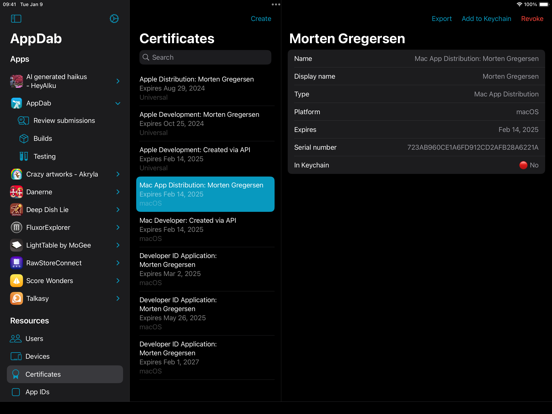Click the AppDab app icon
552x414 pixels.
coord(17,103)
